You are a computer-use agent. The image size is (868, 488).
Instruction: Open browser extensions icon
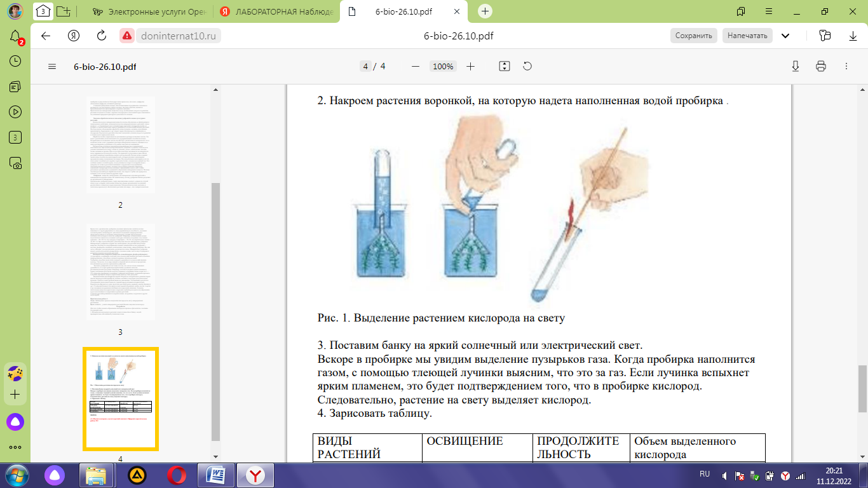click(x=825, y=36)
